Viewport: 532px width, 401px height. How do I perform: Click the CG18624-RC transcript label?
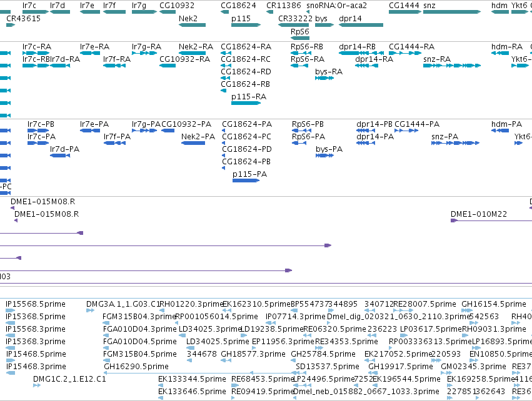(x=246, y=59)
